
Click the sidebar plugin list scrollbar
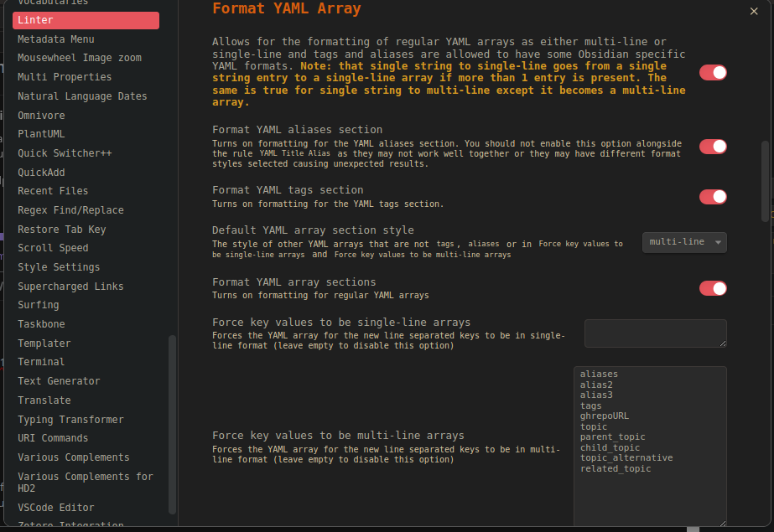(x=172, y=425)
